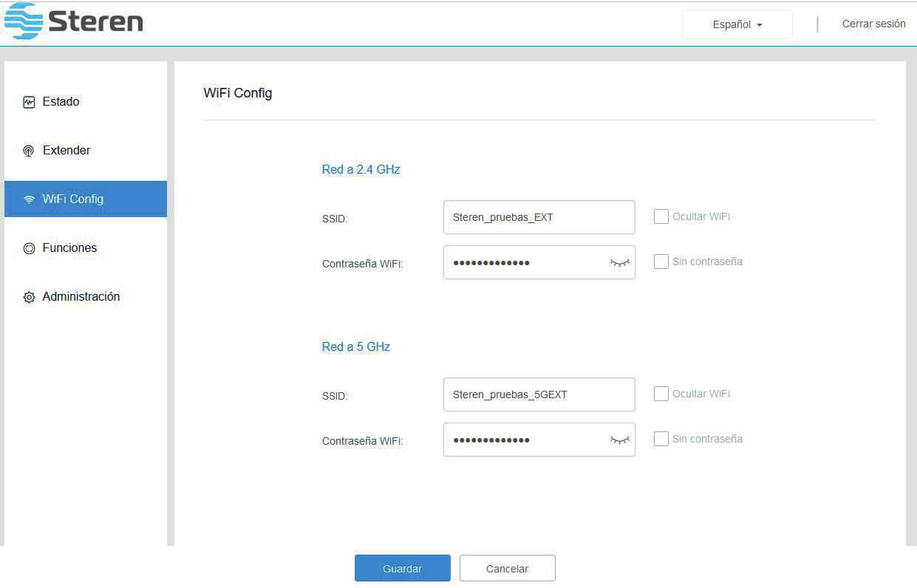Focus the 2.4 GHz SSID field

pyautogui.click(x=539, y=217)
